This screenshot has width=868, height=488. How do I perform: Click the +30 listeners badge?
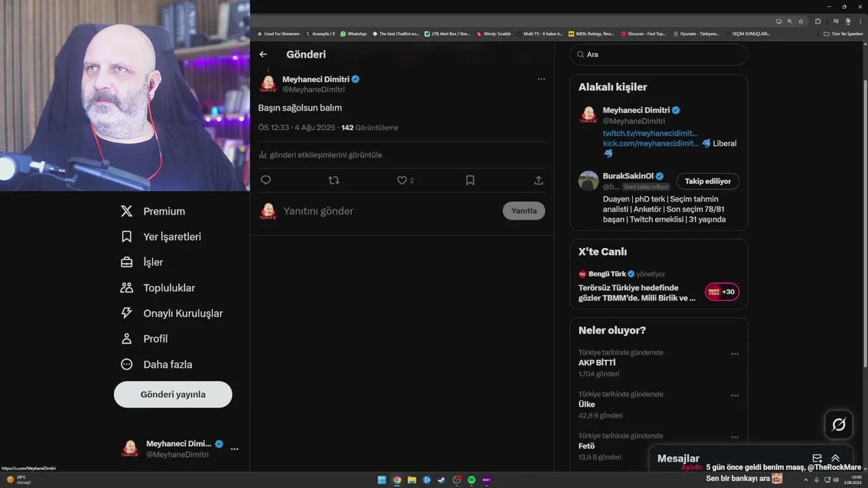point(722,292)
